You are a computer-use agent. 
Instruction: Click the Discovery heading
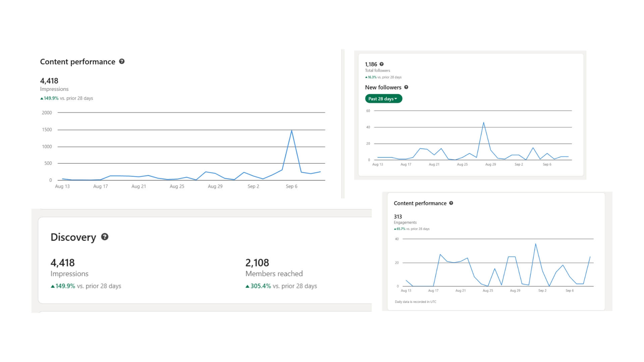click(73, 237)
